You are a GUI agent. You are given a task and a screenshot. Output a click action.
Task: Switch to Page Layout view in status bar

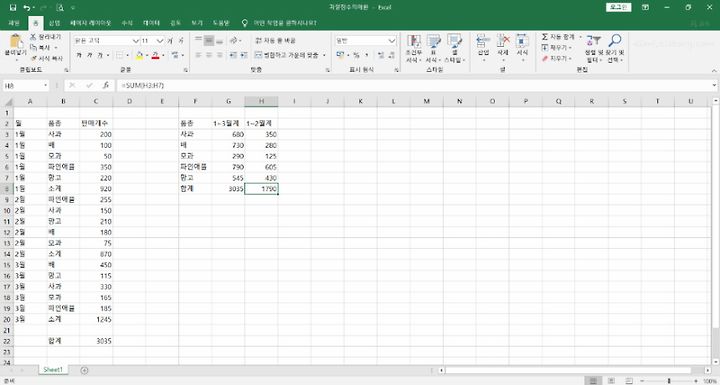pyautogui.click(x=611, y=381)
